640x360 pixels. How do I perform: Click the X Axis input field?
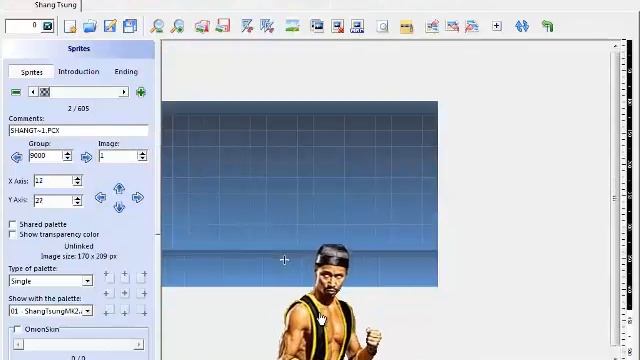click(x=53, y=181)
